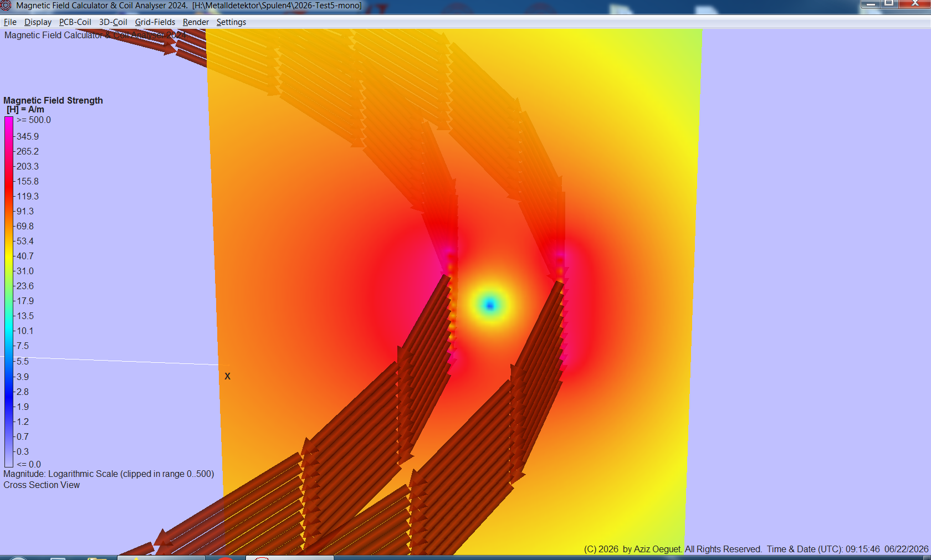
Task: Click the '7.5' legend value
Action: [23, 346]
